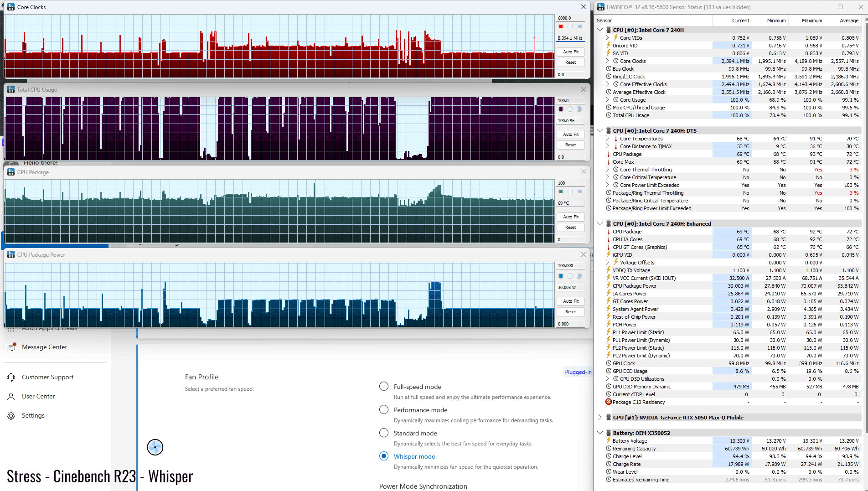Select Full-speed mode fan profile
Image resolution: width=868 pixels, height=491 pixels.
[384, 387]
